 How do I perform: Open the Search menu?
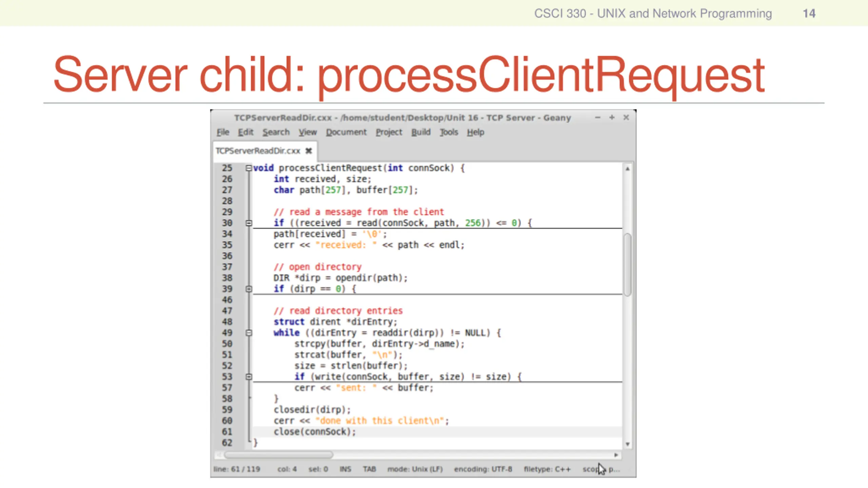point(276,132)
